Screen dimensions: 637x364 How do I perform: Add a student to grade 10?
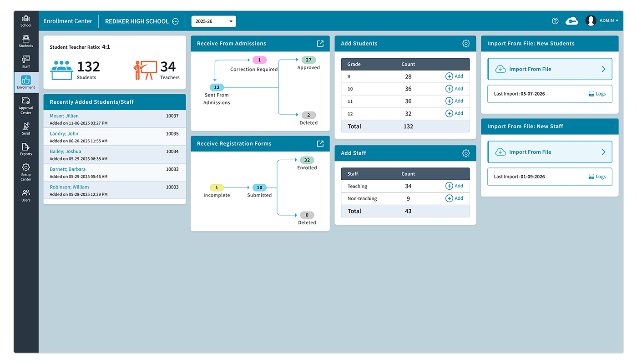(454, 89)
